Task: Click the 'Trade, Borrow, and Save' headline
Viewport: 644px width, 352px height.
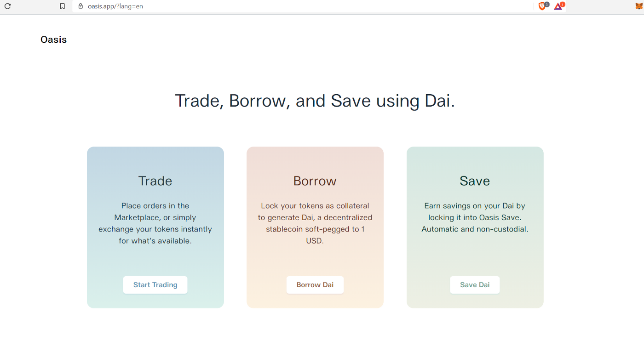Action: [315, 101]
